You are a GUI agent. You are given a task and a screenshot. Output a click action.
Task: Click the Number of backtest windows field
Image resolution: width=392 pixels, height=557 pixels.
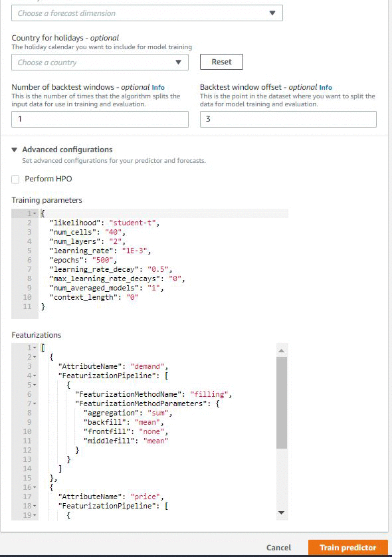100,119
